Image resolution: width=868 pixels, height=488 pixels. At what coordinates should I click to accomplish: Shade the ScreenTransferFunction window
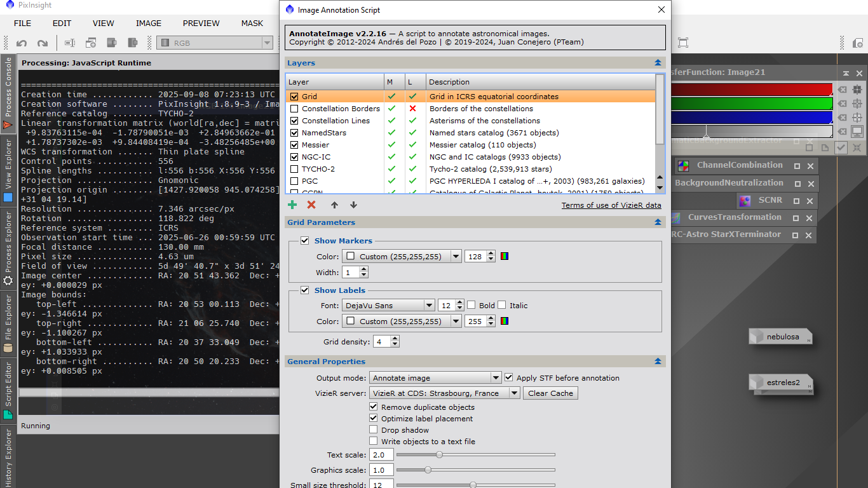[846, 73]
